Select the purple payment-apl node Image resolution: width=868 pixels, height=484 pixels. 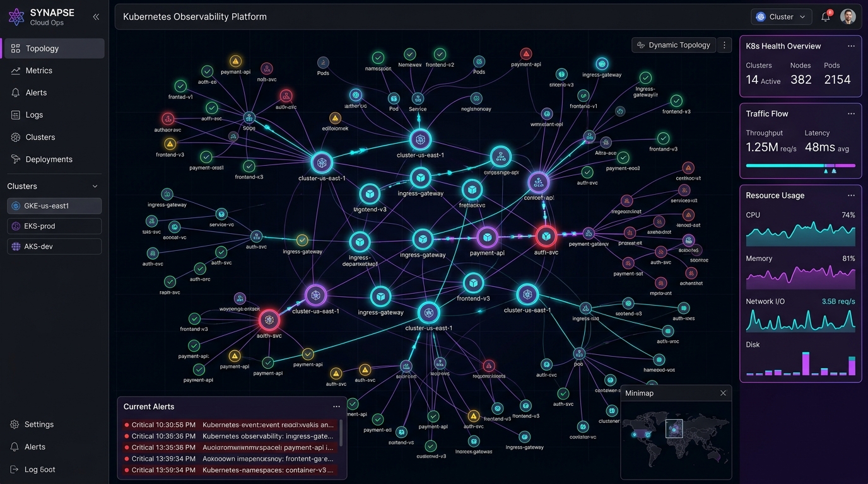pyautogui.click(x=487, y=238)
